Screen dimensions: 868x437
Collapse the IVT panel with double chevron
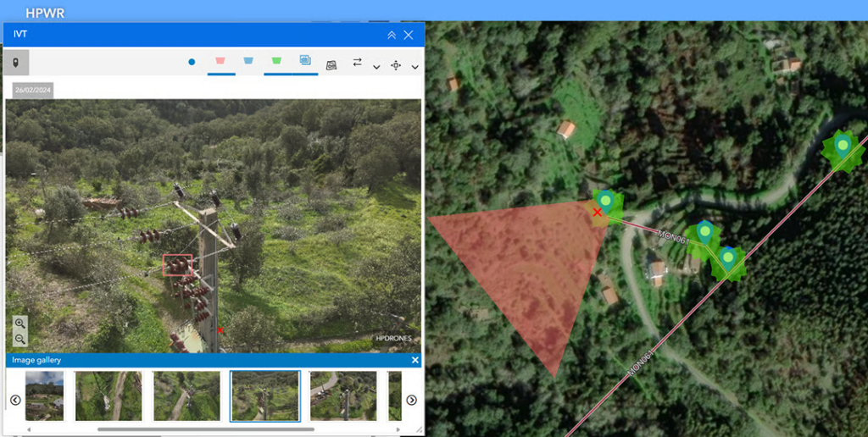pos(391,35)
